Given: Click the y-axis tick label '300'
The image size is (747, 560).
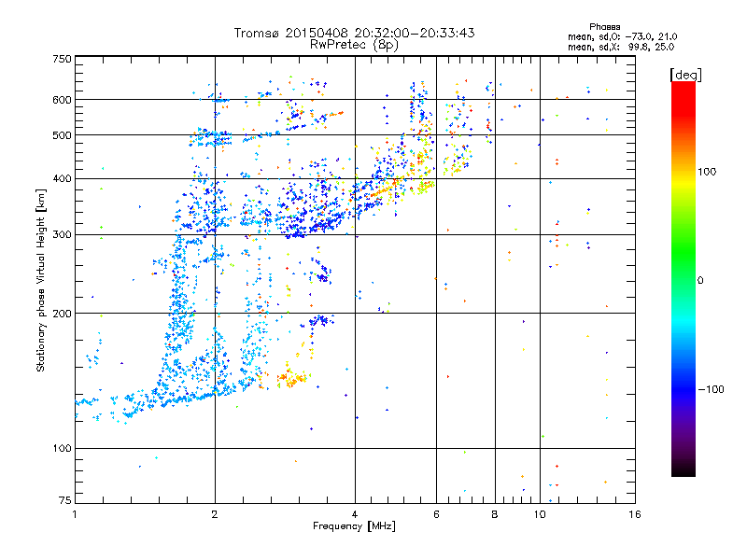Looking at the screenshot, I should click(63, 235).
